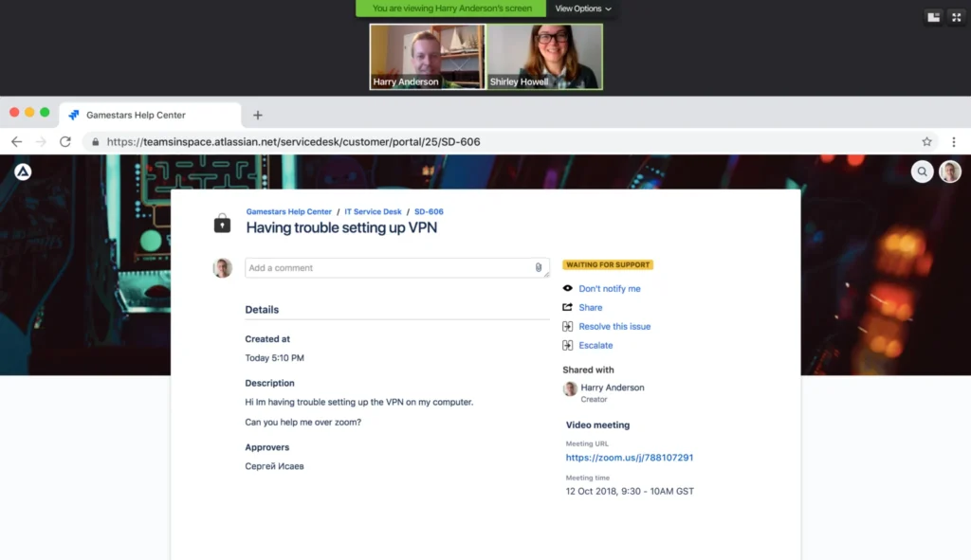Click the 'Can you help me over zoom?' text
971x560 pixels.
tap(302, 422)
